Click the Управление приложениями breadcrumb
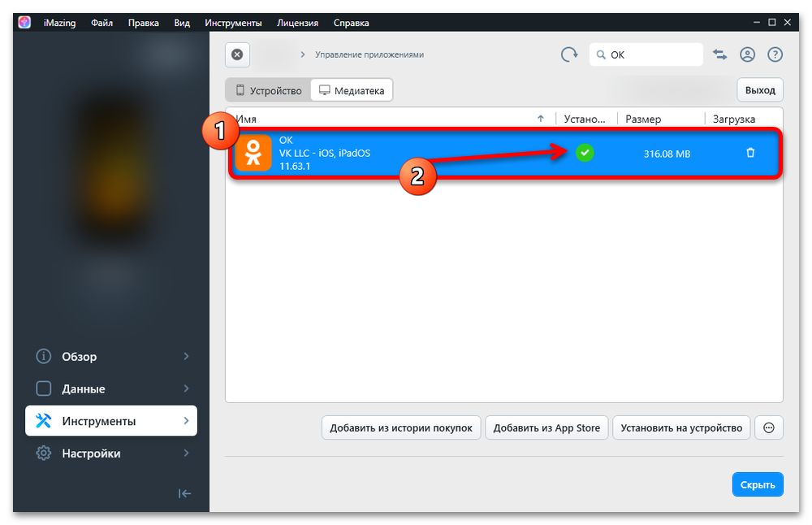Screen dimensions: 812x525 pyautogui.click(x=369, y=54)
